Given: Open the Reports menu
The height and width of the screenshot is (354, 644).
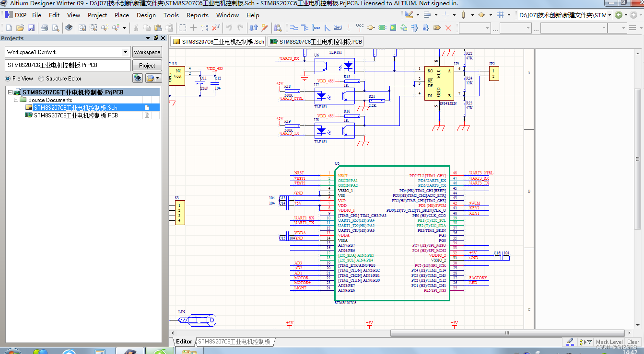Looking at the screenshot, I should point(197,15).
